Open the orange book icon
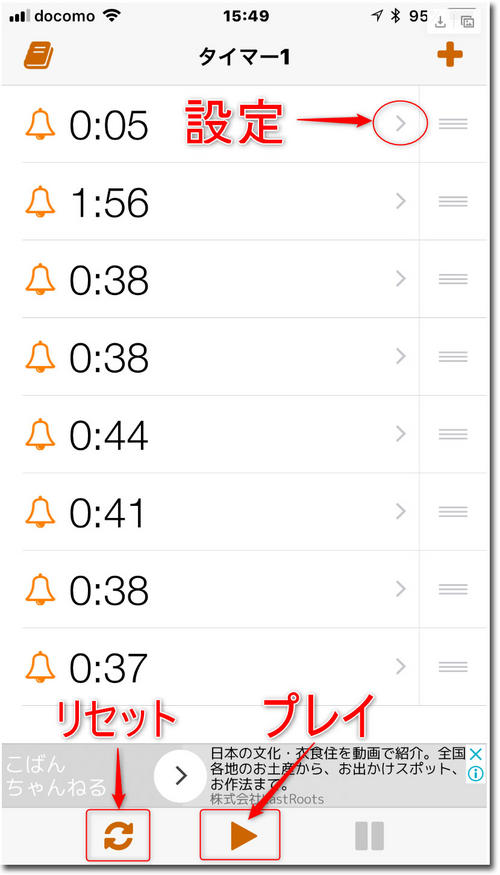Viewport: 500px width, 875px height. (x=39, y=56)
